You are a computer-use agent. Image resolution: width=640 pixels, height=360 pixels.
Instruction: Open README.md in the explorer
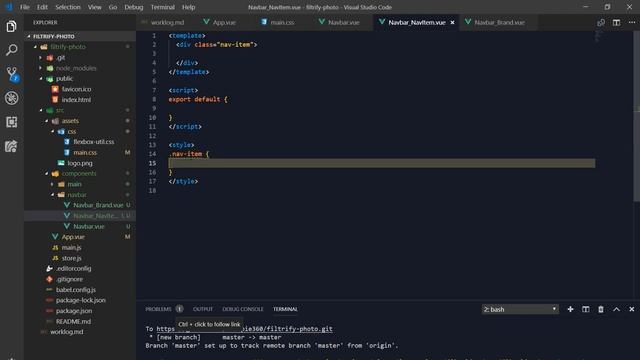coord(73,322)
